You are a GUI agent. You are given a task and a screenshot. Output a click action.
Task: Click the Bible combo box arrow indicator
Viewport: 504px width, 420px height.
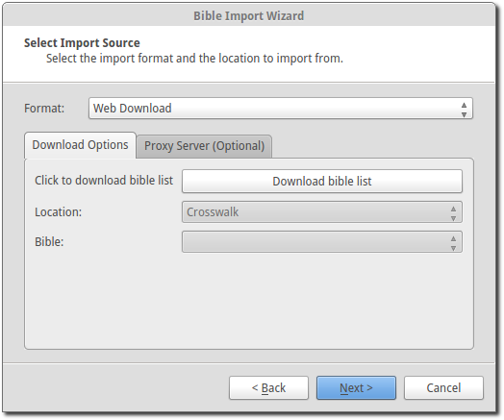point(453,243)
